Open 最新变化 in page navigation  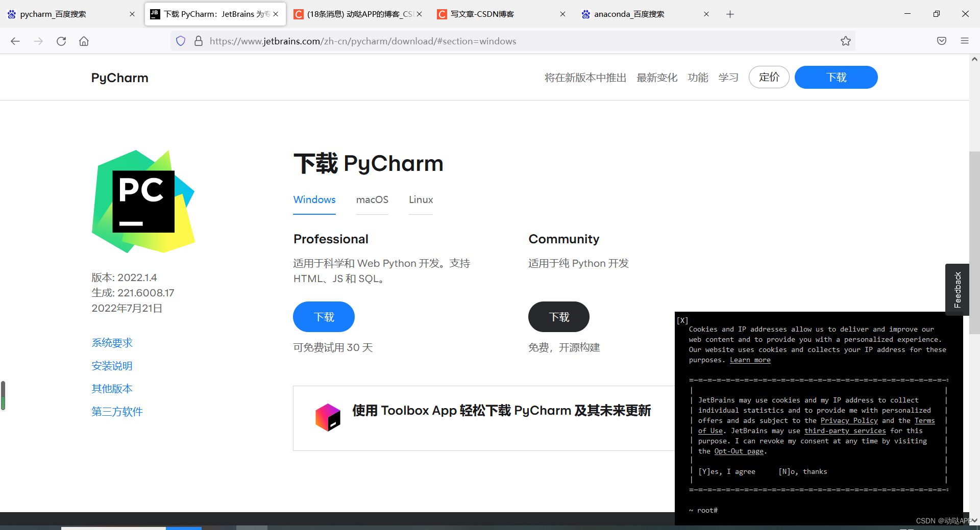tap(657, 78)
